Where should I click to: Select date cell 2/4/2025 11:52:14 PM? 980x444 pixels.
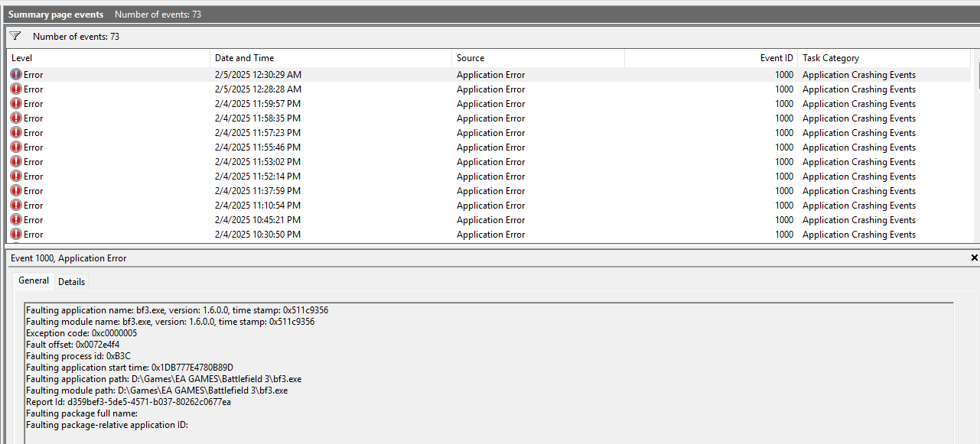(258, 177)
